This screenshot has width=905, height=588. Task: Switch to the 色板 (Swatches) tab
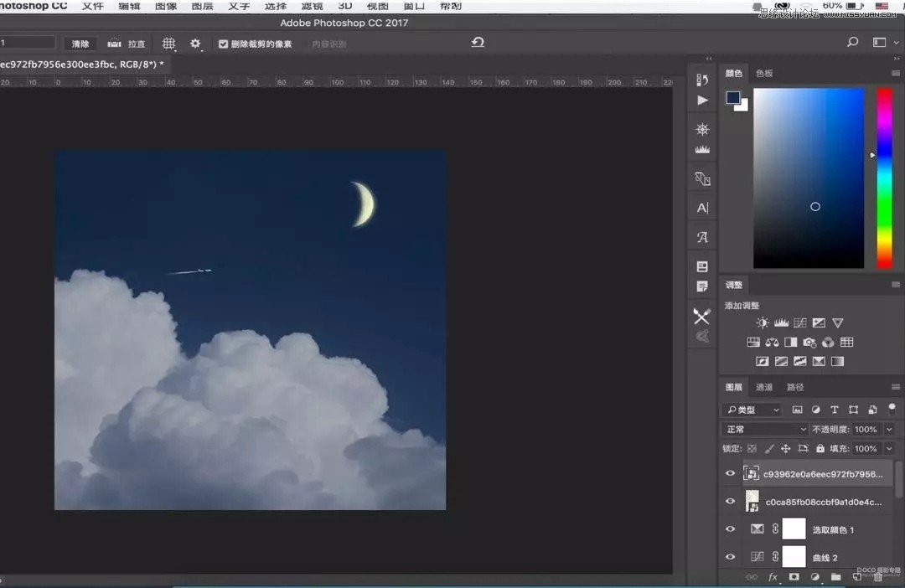[764, 73]
